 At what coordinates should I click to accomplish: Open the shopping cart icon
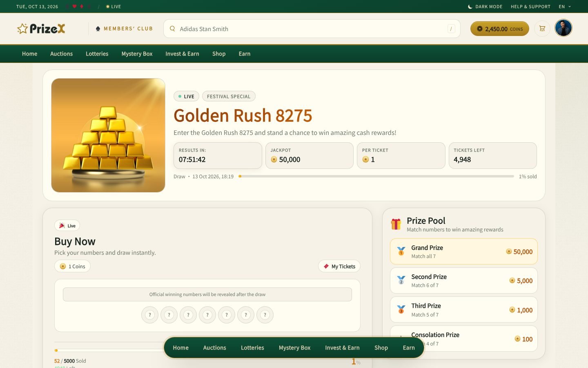point(542,29)
